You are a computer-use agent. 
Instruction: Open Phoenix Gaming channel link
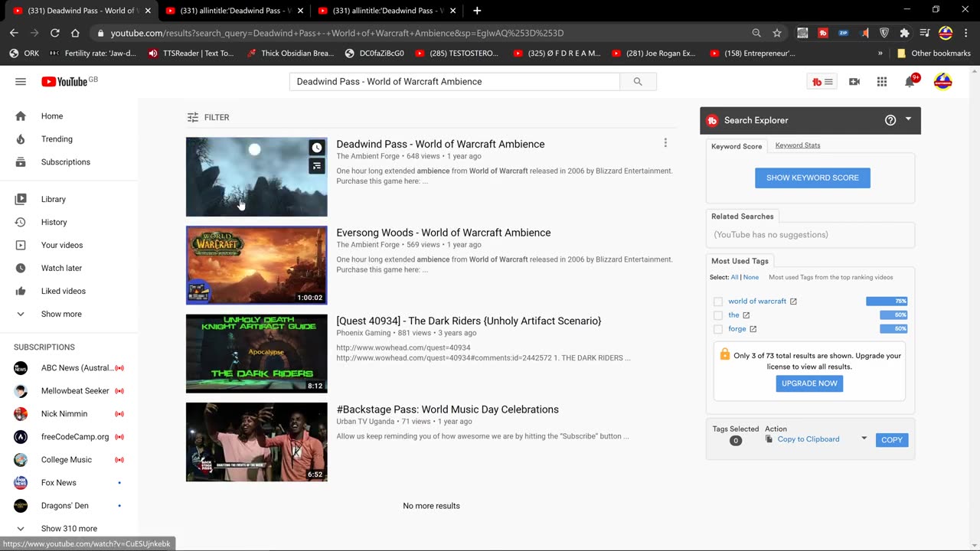(x=364, y=333)
